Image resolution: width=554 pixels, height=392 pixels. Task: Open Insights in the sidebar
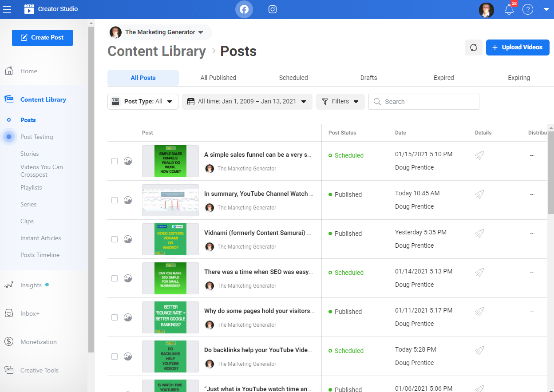[31, 285]
